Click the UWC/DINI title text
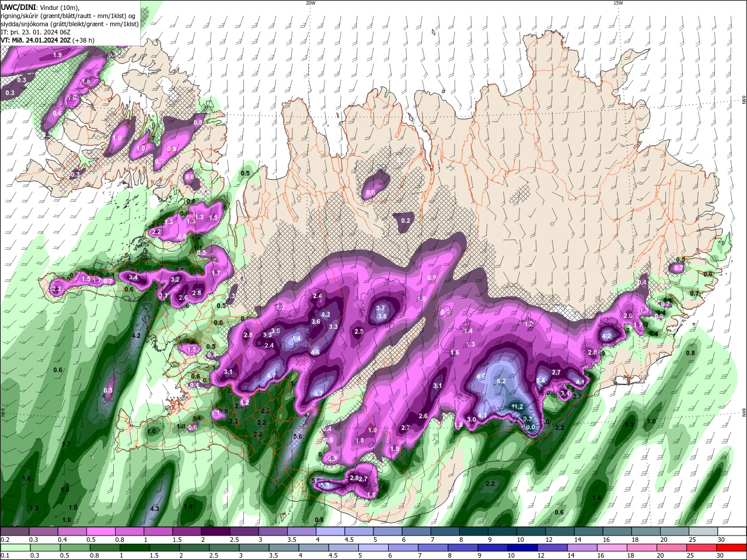 18,7
